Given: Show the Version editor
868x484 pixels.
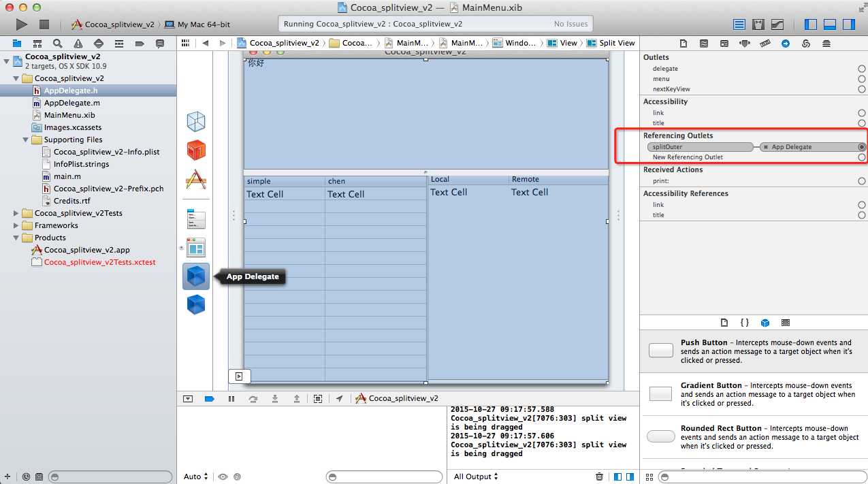Looking at the screenshot, I should point(777,25).
